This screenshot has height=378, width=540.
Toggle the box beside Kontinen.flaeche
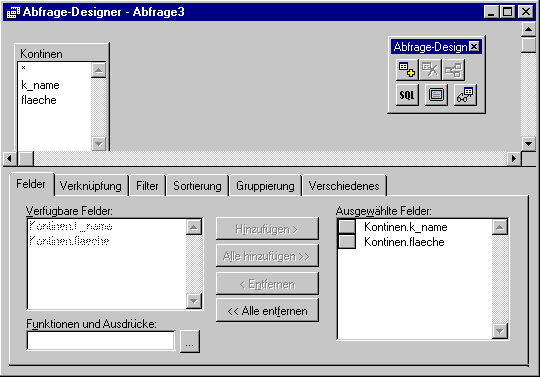coord(347,242)
